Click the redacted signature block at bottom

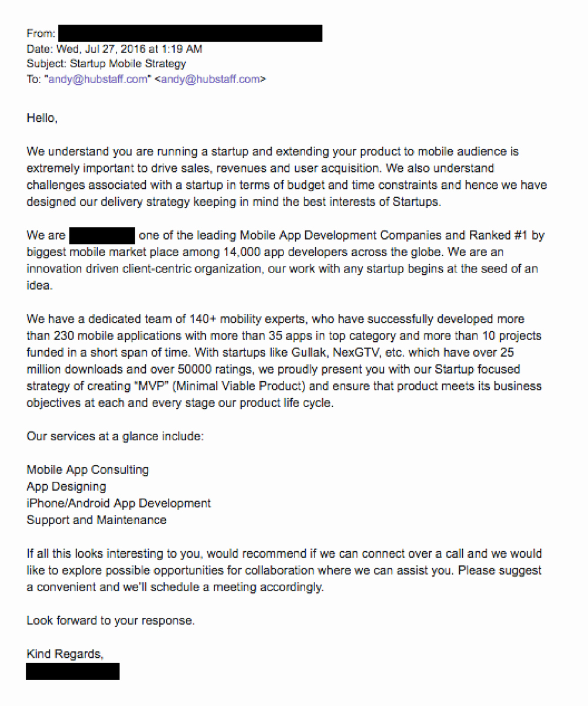tap(73, 671)
